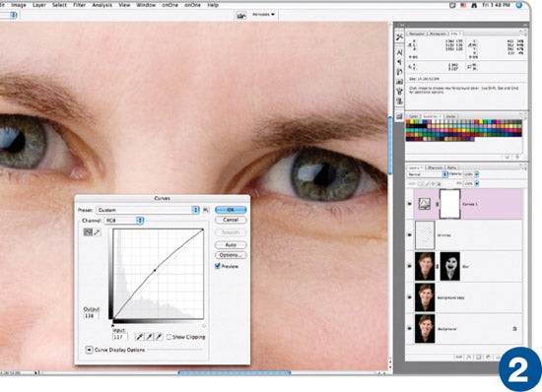Hide the Blur layer
The image size is (542, 392).
click(x=410, y=266)
